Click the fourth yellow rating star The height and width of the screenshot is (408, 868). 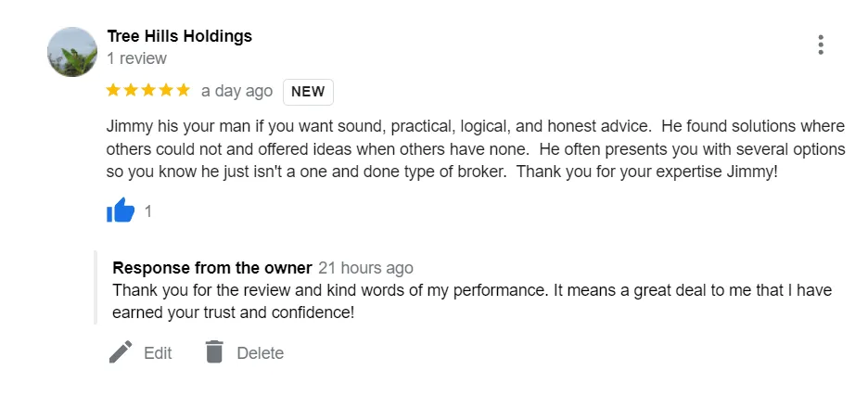(165, 90)
